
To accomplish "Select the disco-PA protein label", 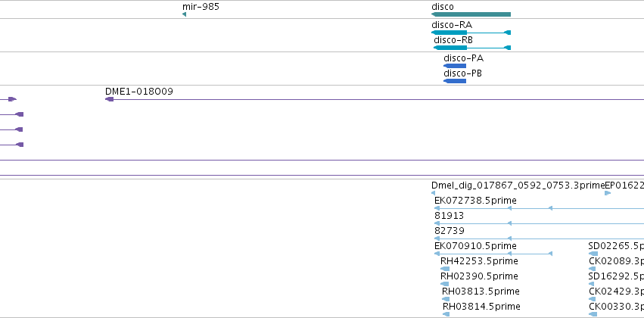I will pos(463,58).
